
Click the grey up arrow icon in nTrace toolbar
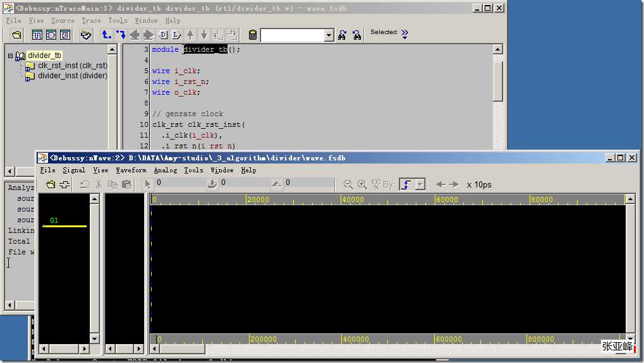click(190, 35)
